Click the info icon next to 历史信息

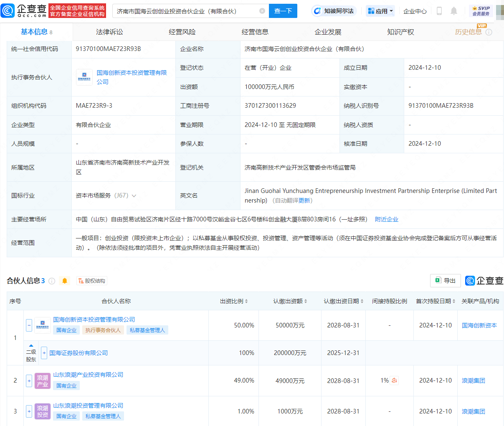[489, 32]
